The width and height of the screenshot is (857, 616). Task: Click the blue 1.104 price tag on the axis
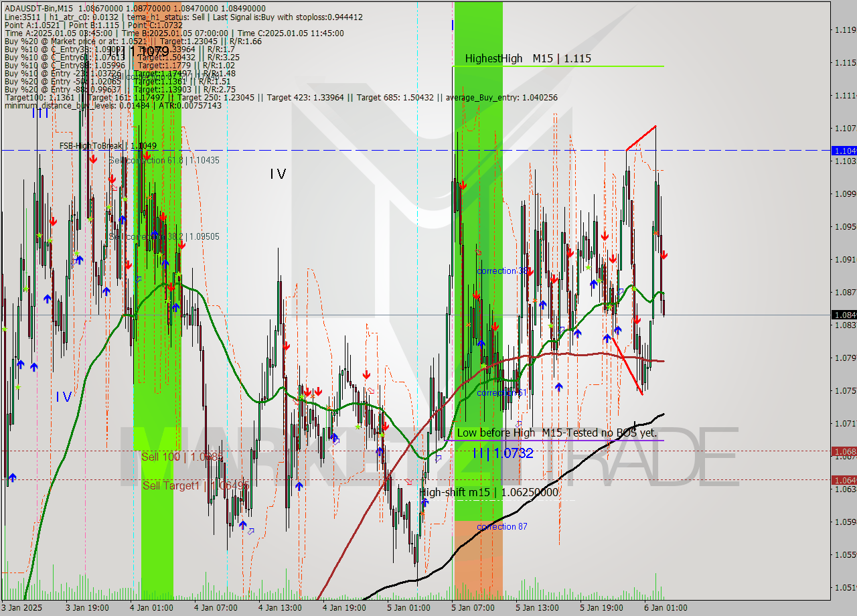coord(844,151)
